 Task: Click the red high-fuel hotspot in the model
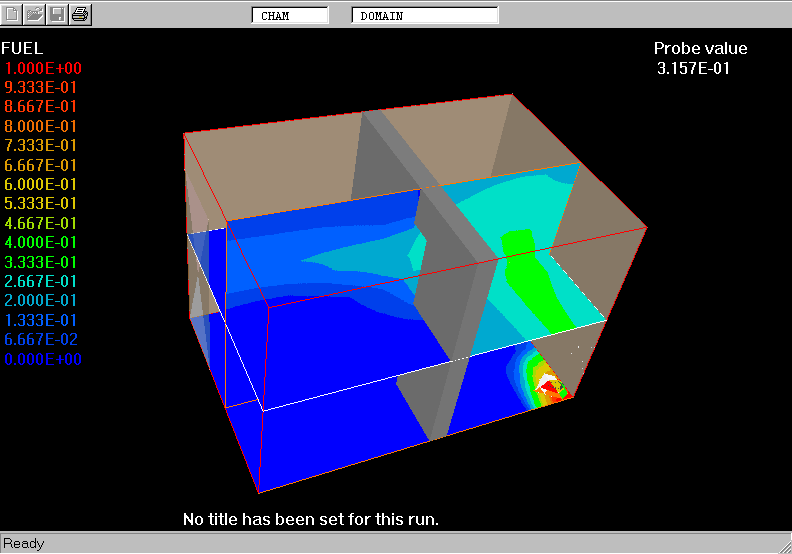[x=549, y=385]
